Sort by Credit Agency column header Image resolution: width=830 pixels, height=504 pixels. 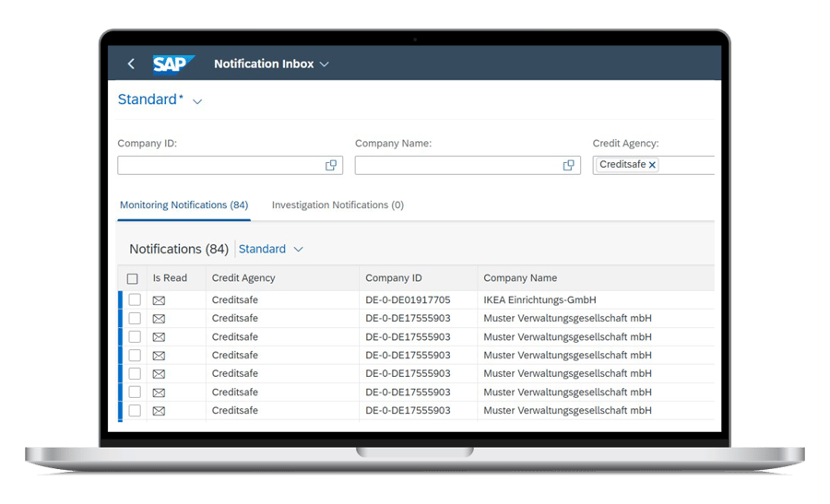click(x=243, y=278)
